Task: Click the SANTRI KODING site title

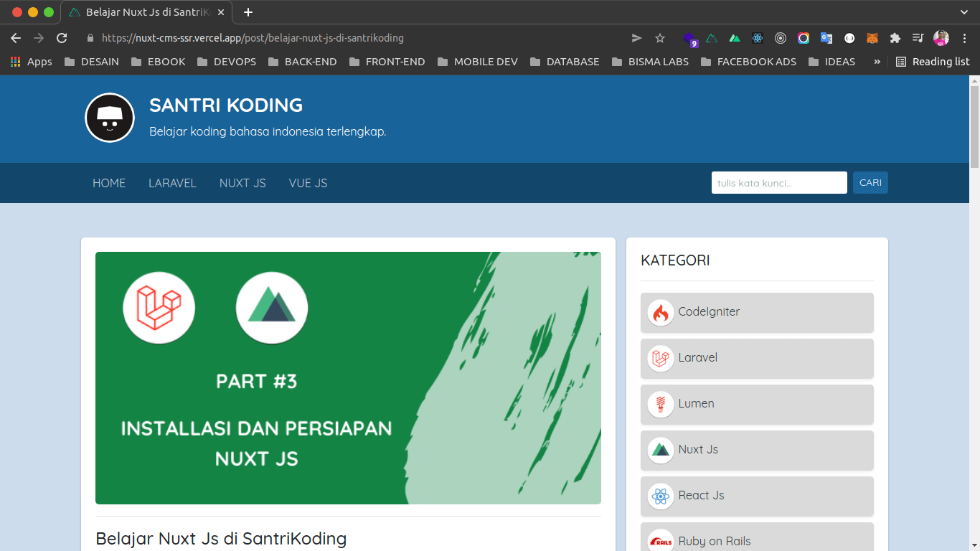Action: [x=226, y=105]
